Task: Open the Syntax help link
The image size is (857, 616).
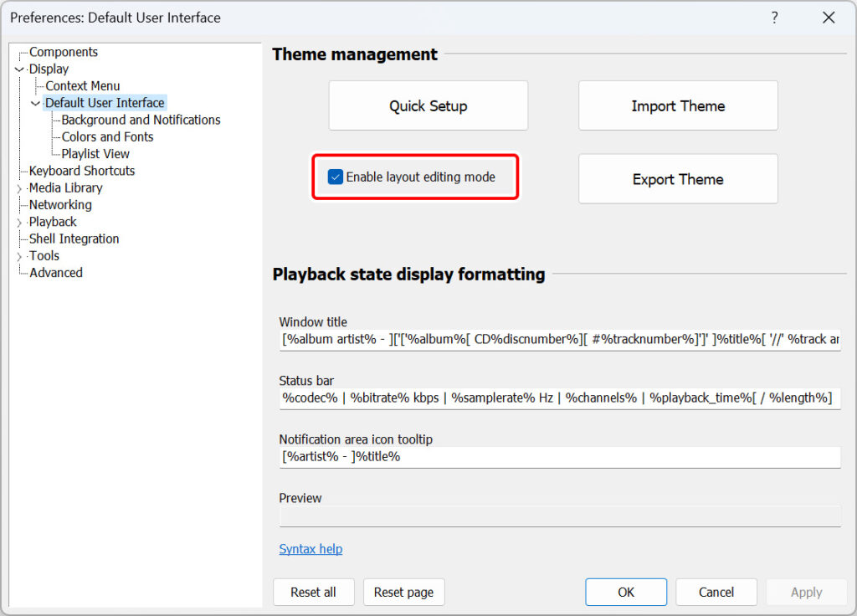Action: [310, 549]
